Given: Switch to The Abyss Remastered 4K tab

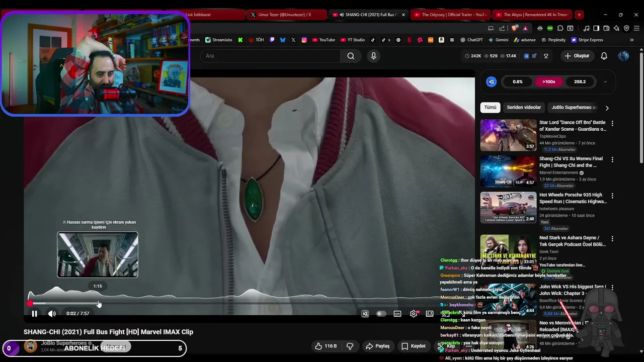Looking at the screenshot, I should 532,15.
